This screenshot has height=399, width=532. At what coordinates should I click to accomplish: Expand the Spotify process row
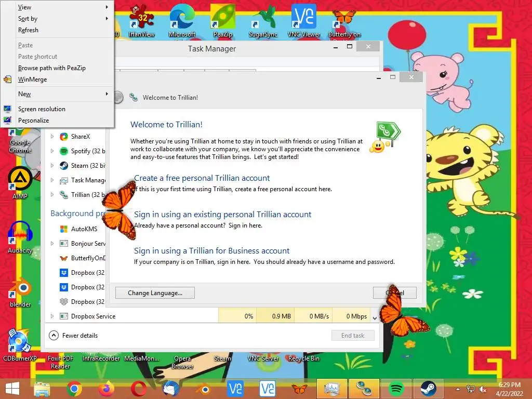pyautogui.click(x=52, y=151)
